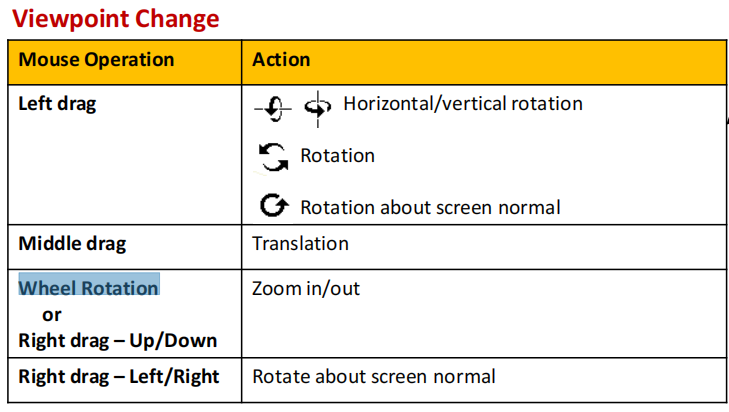Click the Viewpoint Change heading
729x412 pixels.
click(115, 19)
